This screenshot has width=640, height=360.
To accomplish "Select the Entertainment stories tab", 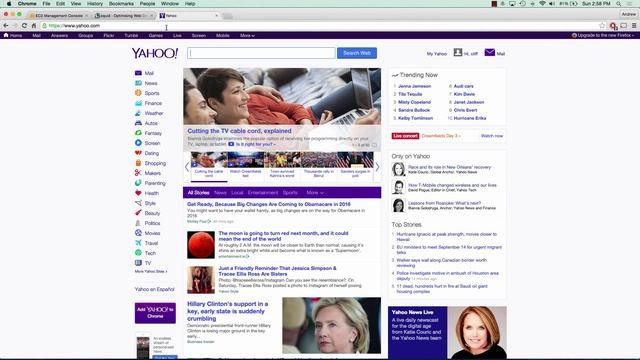I will (263, 193).
